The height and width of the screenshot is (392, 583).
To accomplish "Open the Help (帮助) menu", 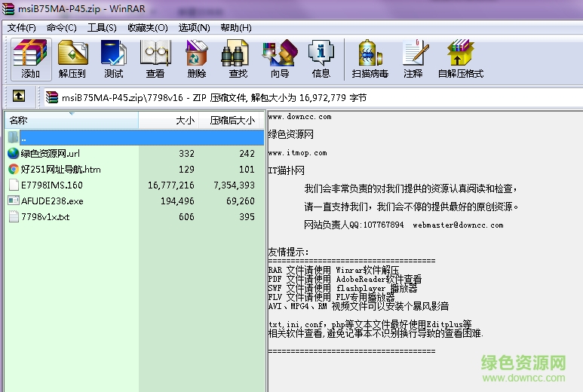I will pos(236,28).
